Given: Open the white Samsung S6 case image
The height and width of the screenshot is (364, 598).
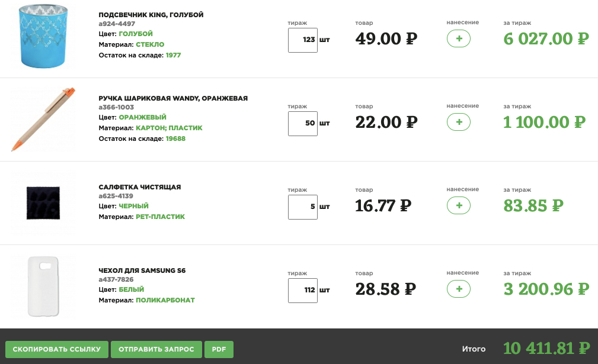Looking at the screenshot, I should tap(43, 287).
